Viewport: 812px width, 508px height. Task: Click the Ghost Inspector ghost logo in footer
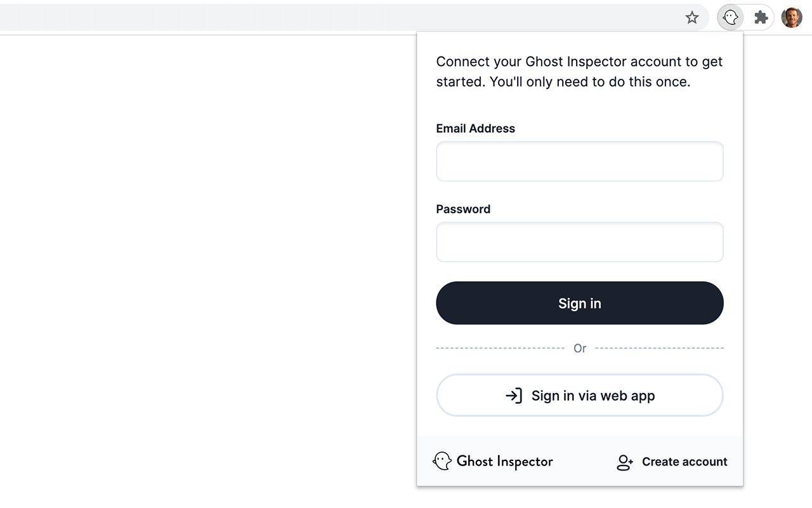tap(442, 461)
